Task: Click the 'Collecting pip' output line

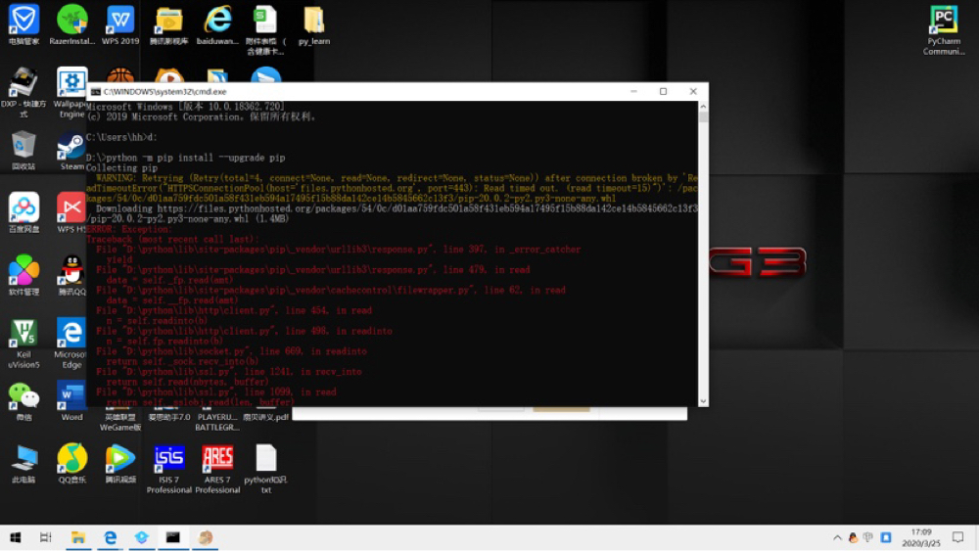Action: (121, 167)
